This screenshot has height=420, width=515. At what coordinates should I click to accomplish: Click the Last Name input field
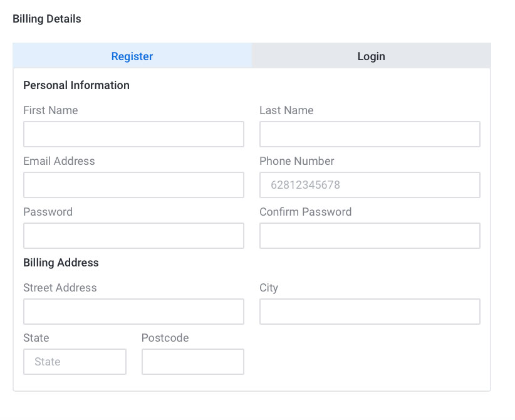pyautogui.click(x=369, y=134)
